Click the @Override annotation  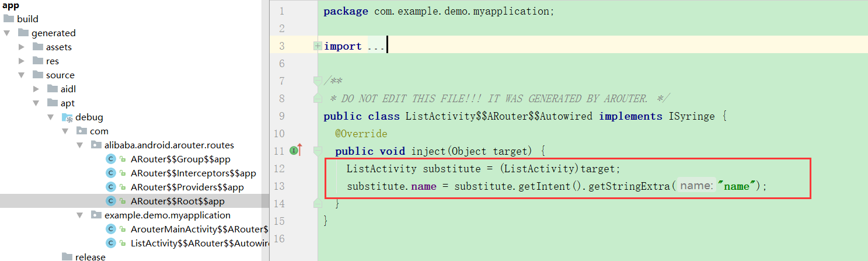point(361,134)
